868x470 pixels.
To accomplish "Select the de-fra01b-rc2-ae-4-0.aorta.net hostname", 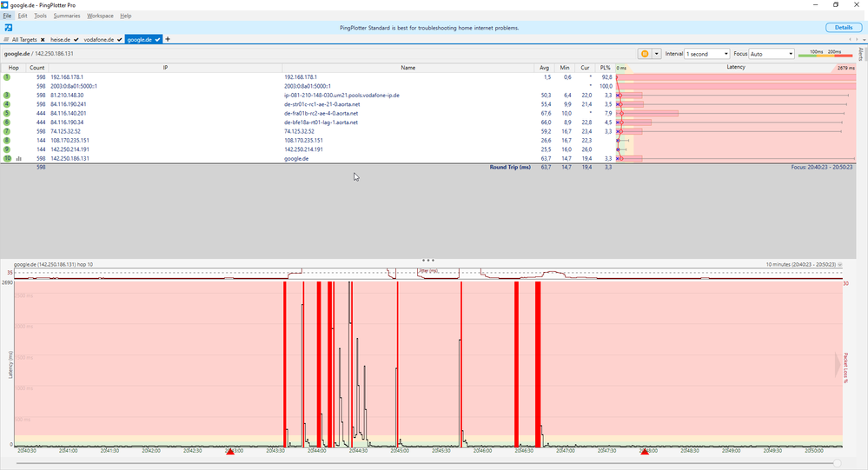I will click(x=321, y=114).
